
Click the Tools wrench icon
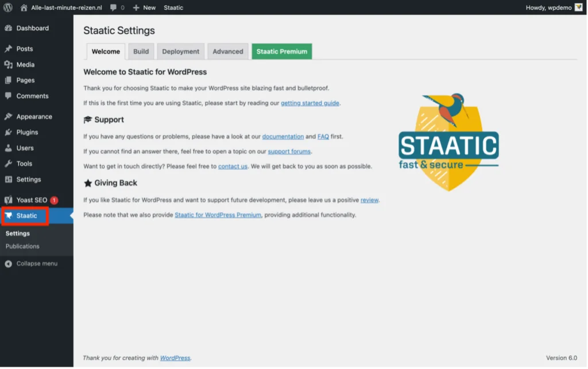(8, 164)
